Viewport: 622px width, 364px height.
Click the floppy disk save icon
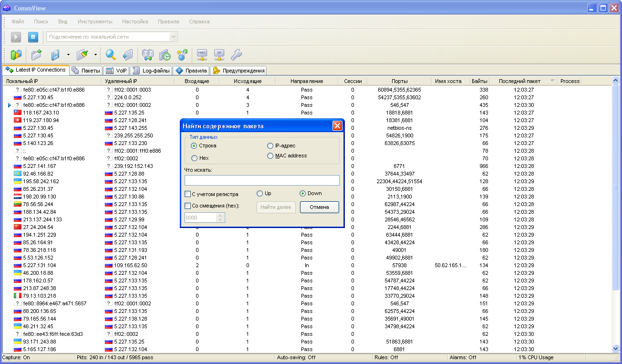pyautogui.click(x=55, y=55)
